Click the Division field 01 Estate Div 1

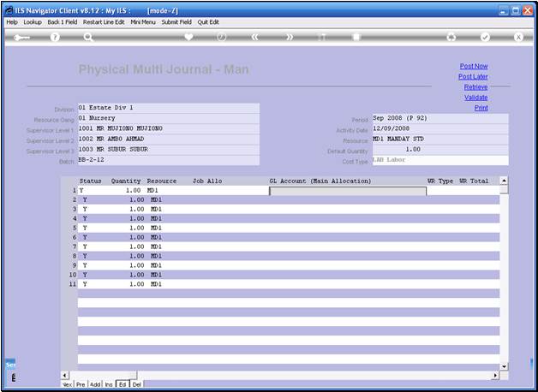coord(169,108)
